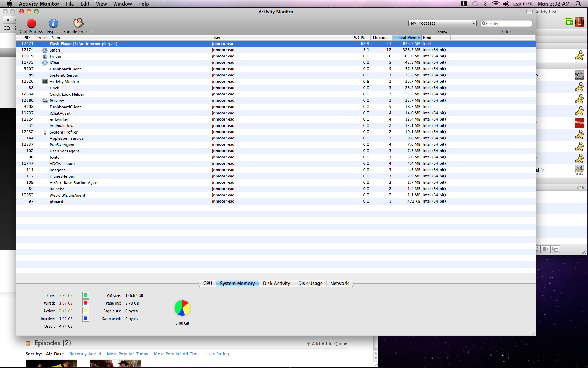Screen dimensions: 588x368
Task: Sort episodes by Most Popular Today
Action: 128,354
